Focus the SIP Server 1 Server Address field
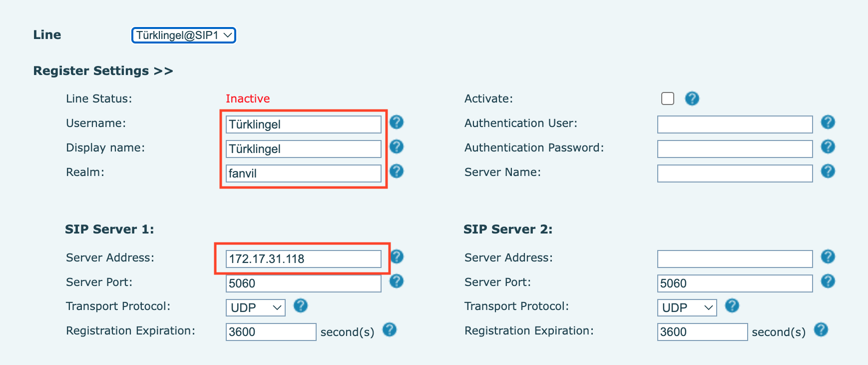Viewport: 868px width, 365px height. [x=303, y=259]
